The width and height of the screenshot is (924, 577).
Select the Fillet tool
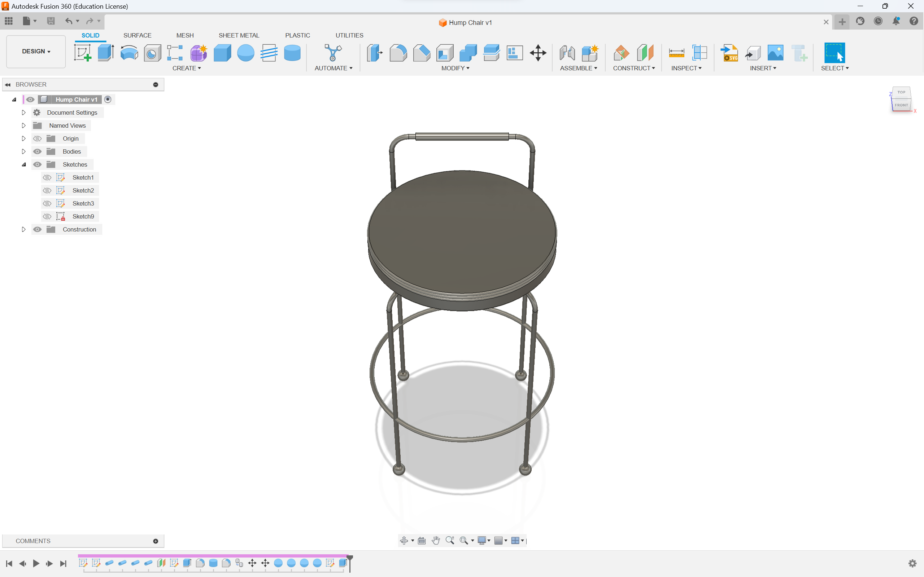pos(398,53)
